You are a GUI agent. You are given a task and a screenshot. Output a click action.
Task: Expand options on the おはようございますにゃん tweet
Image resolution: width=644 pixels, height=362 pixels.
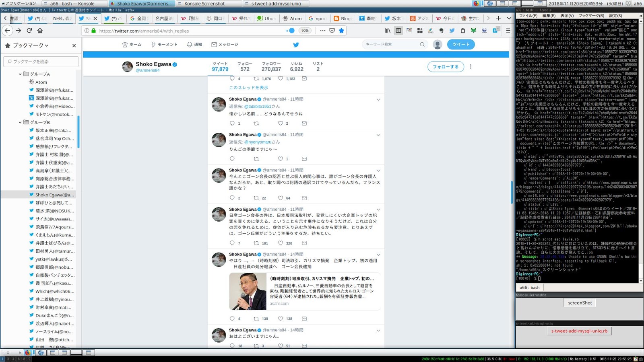point(378,330)
